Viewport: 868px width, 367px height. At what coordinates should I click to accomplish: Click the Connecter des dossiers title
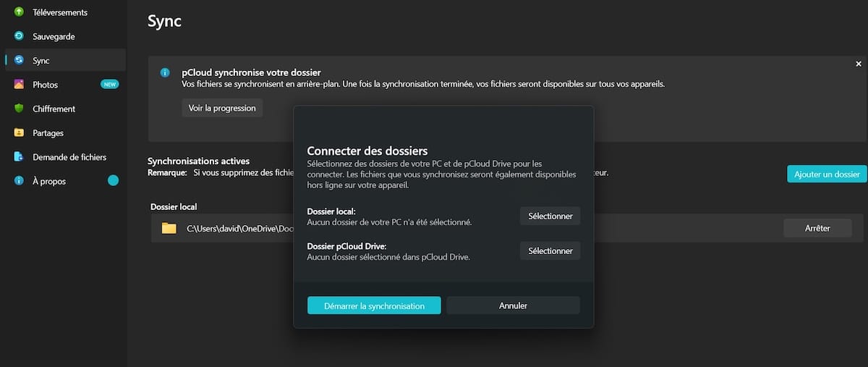(367, 151)
